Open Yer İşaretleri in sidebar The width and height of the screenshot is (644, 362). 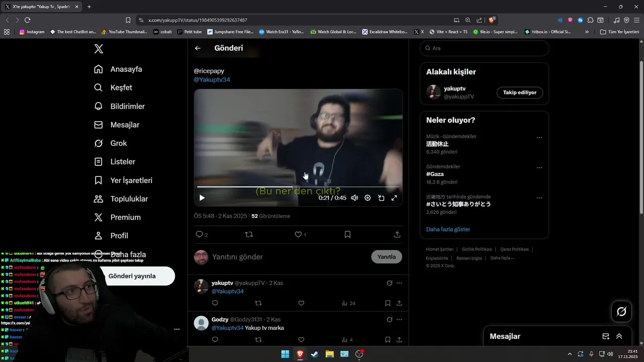click(x=123, y=180)
